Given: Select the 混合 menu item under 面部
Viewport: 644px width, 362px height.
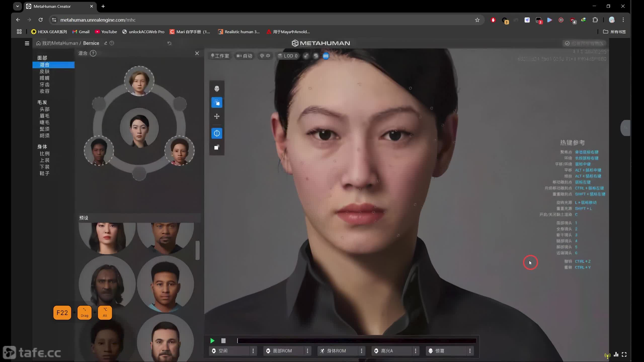Looking at the screenshot, I should (x=53, y=65).
